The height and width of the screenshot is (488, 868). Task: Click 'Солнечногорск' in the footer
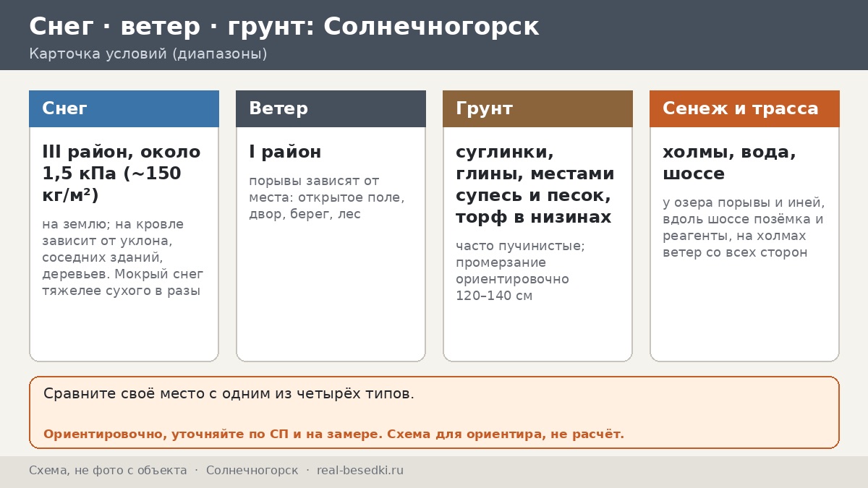click(252, 470)
